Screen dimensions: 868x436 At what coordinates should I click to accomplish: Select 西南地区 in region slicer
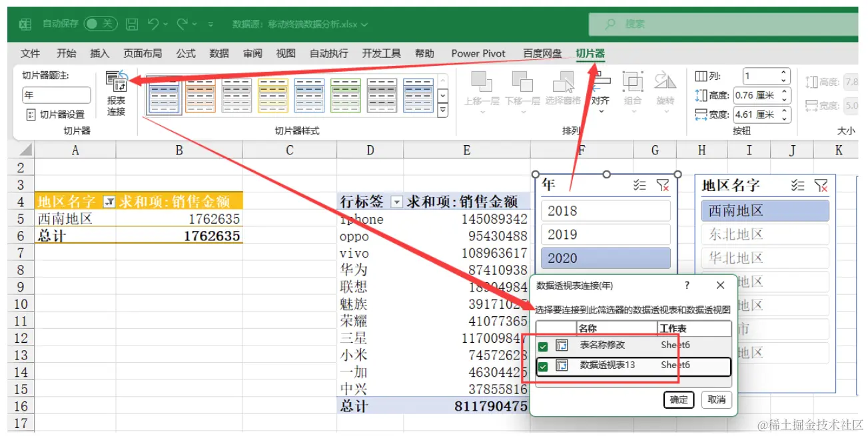(x=765, y=210)
